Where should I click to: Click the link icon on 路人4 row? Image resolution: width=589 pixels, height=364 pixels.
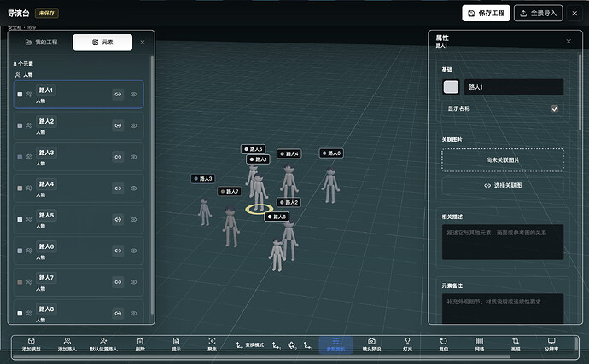coord(118,188)
